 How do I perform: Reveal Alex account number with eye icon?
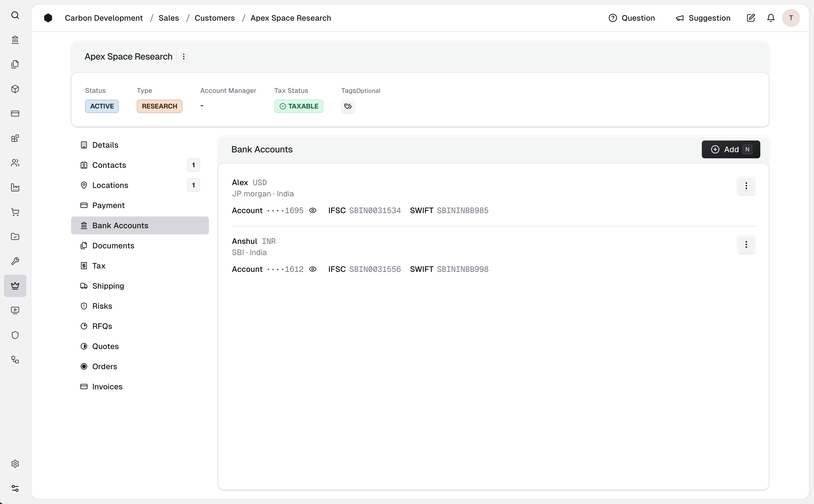pyautogui.click(x=313, y=210)
